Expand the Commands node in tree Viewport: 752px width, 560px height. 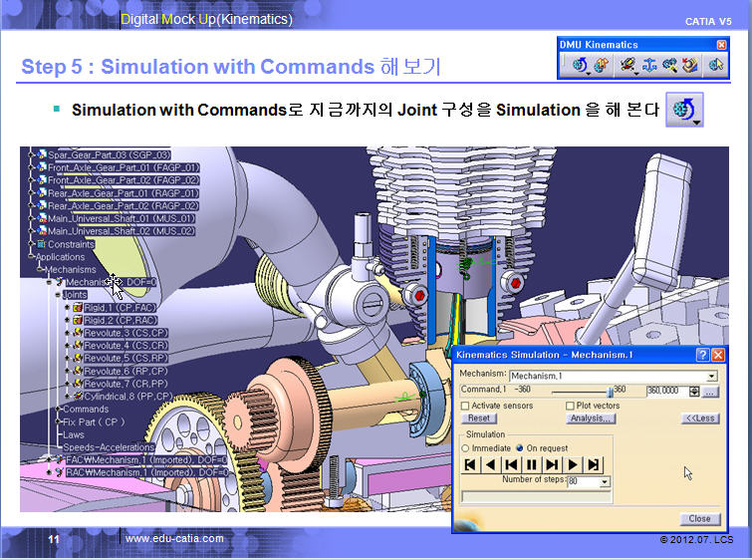[85, 409]
